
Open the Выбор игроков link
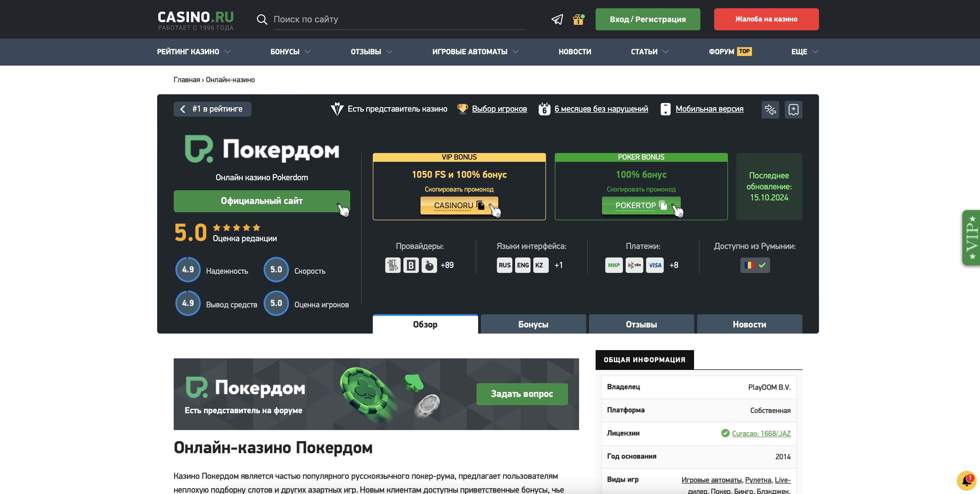499,109
